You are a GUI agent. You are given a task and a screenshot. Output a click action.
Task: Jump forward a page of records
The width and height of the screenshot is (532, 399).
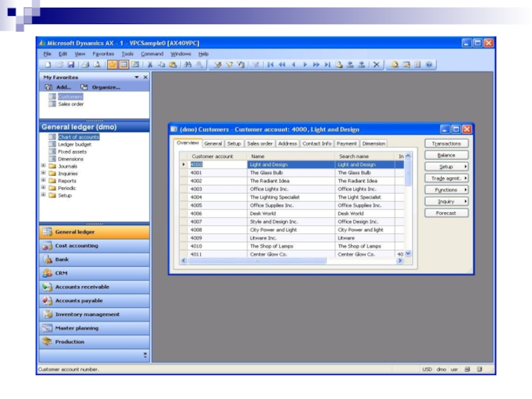click(316, 65)
